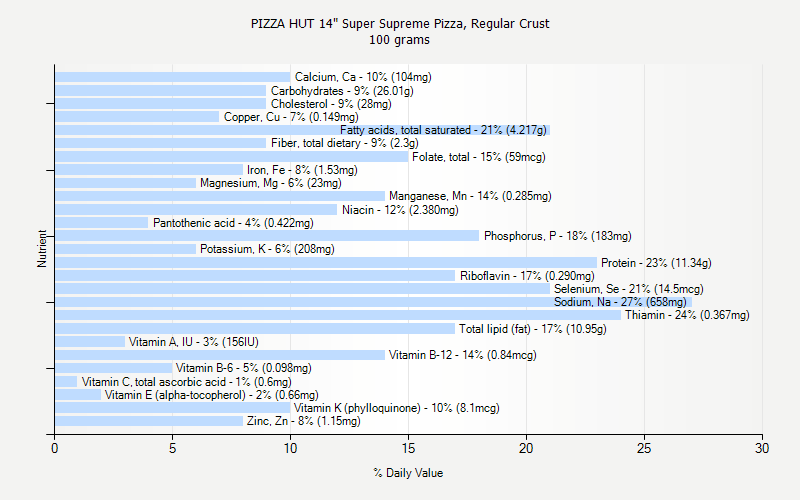
Task: Click the 'Vitamin A, IU - 3% (156IU)' label
Action: [194, 342]
